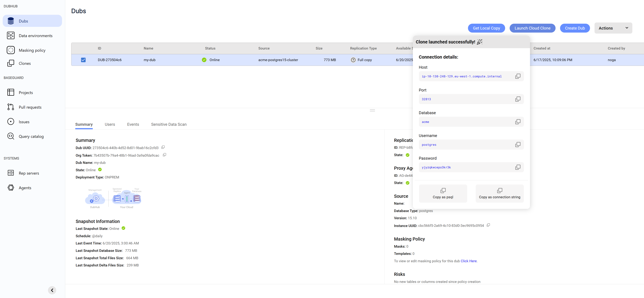Copy the Org Token icon
Screen dimensions: 644x298
[164, 155]
